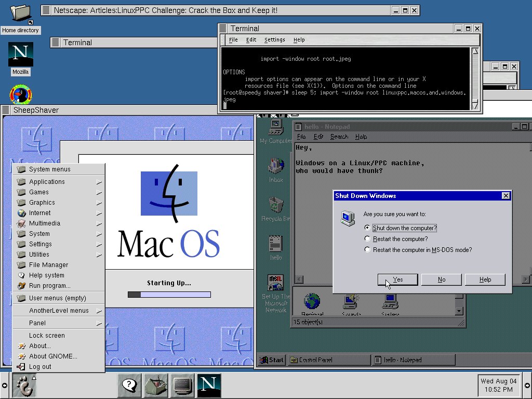
Task: Click the Windows Start button
Action: coord(271,360)
